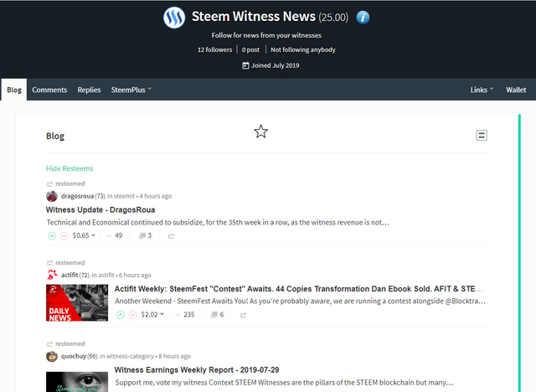Screen dimensions: 536x392
Task: Open the Wallet tab
Action: pyautogui.click(x=516, y=90)
